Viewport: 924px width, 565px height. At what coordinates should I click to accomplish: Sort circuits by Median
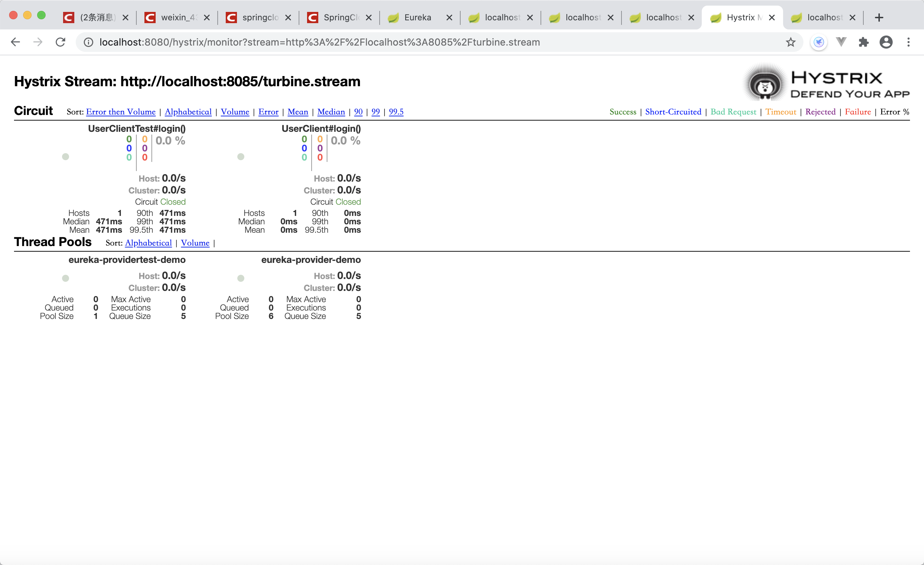point(331,112)
